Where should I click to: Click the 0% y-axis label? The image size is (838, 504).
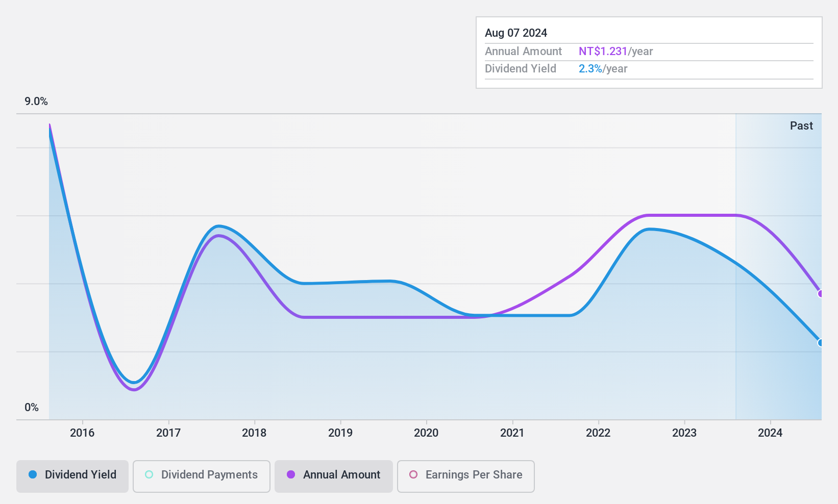click(x=32, y=408)
